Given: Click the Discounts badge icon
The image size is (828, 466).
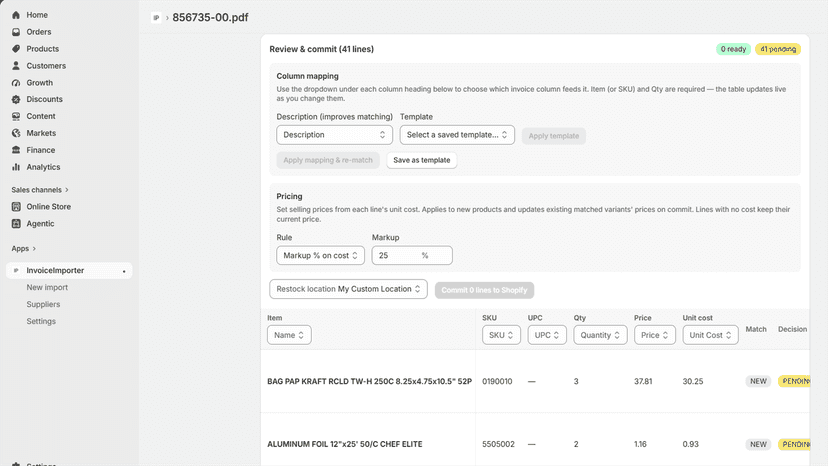Looking at the screenshot, I should pyautogui.click(x=16, y=99).
